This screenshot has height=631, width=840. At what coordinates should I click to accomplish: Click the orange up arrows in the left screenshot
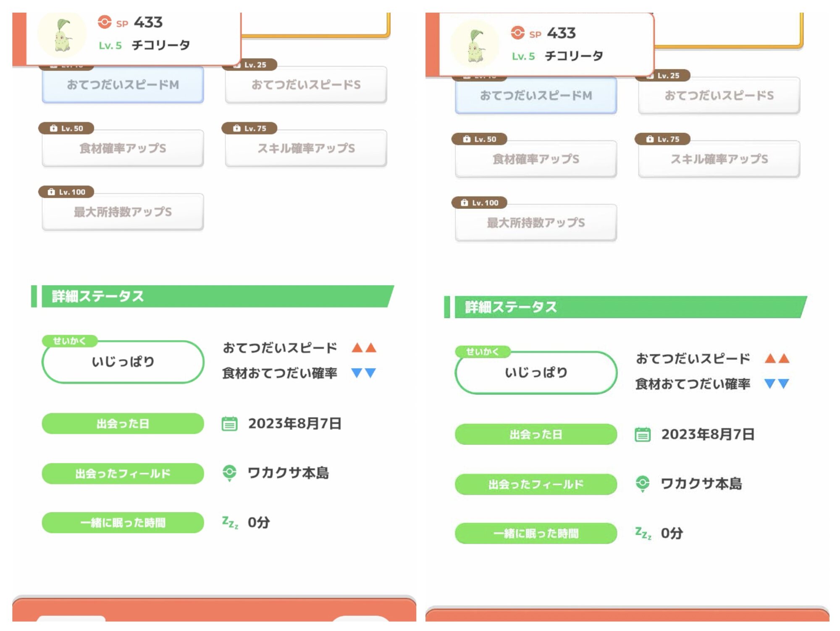coord(364,348)
